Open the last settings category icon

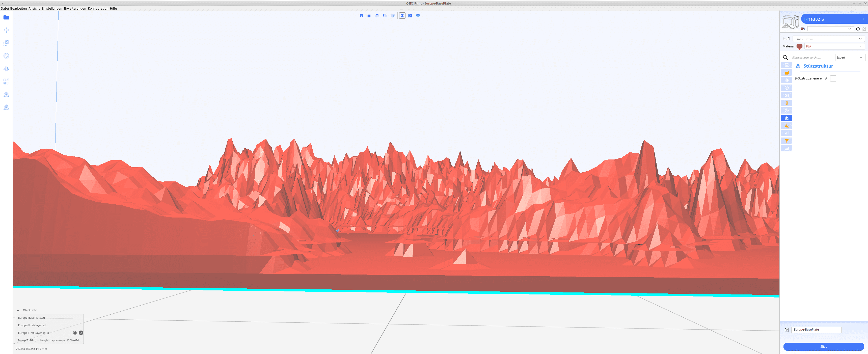786,148
